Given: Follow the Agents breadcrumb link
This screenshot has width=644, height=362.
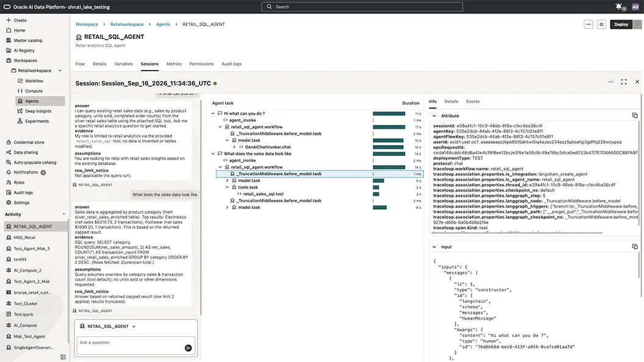Looking at the screenshot, I should [x=163, y=24].
